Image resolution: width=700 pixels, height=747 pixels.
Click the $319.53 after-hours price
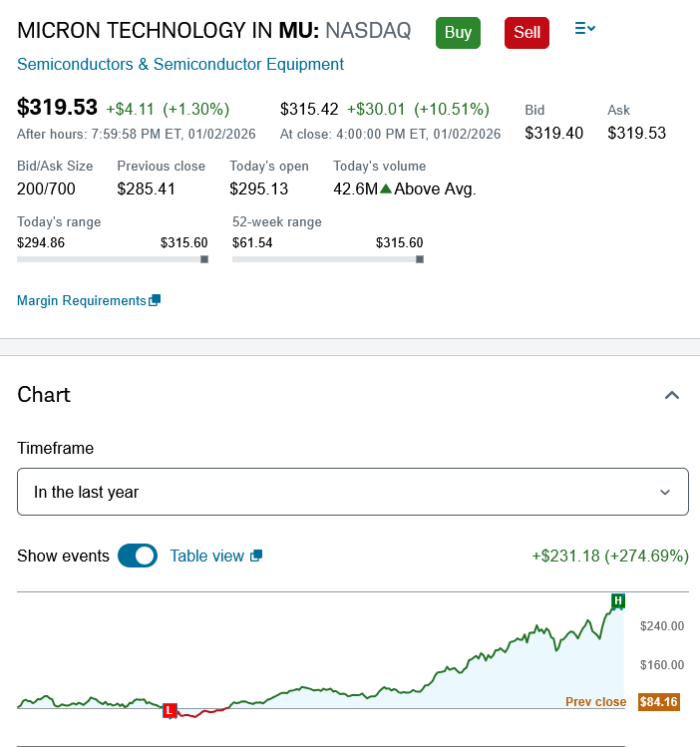[57, 108]
